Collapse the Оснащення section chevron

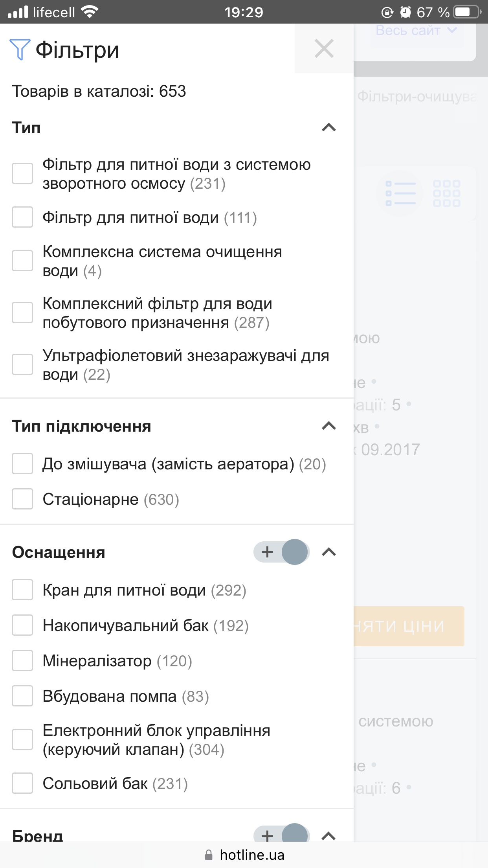pyautogui.click(x=329, y=552)
